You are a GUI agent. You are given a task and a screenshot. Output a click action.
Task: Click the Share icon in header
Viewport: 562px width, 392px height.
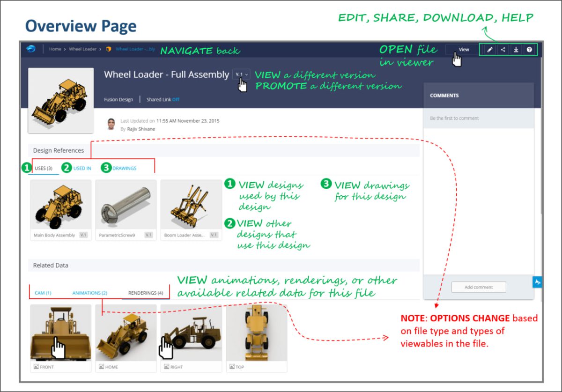click(503, 50)
